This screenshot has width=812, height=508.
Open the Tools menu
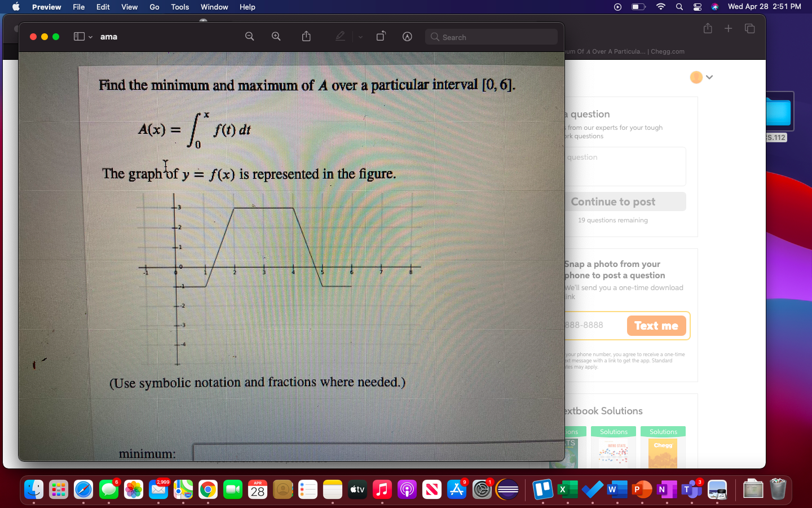pyautogui.click(x=180, y=7)
